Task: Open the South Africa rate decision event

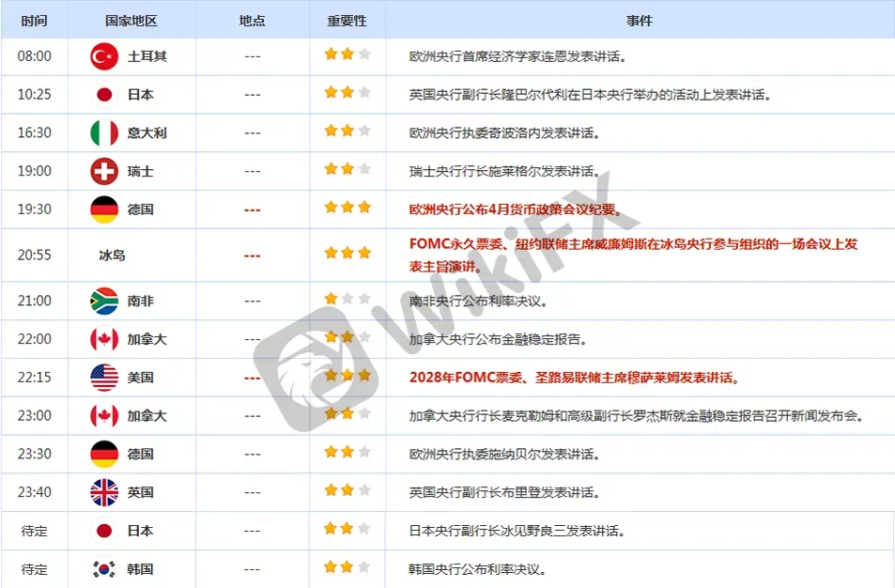Action: click(478, 301)
